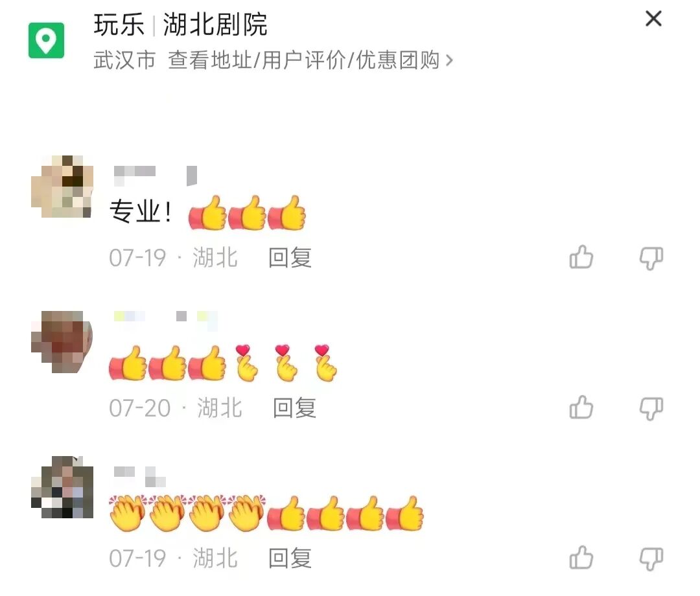Open the 湖北剧院 location title

click(x=215, y=24)
